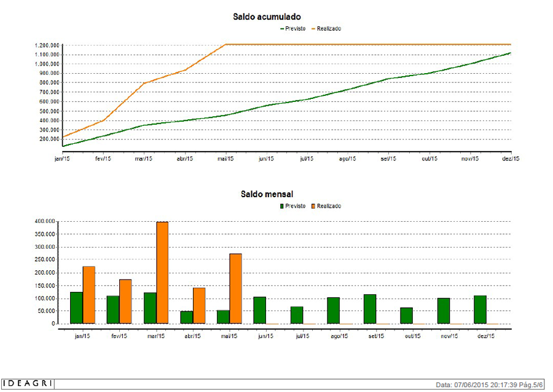
Task: Select the "Saldo mensal" chart title
Action: (267, 194)
